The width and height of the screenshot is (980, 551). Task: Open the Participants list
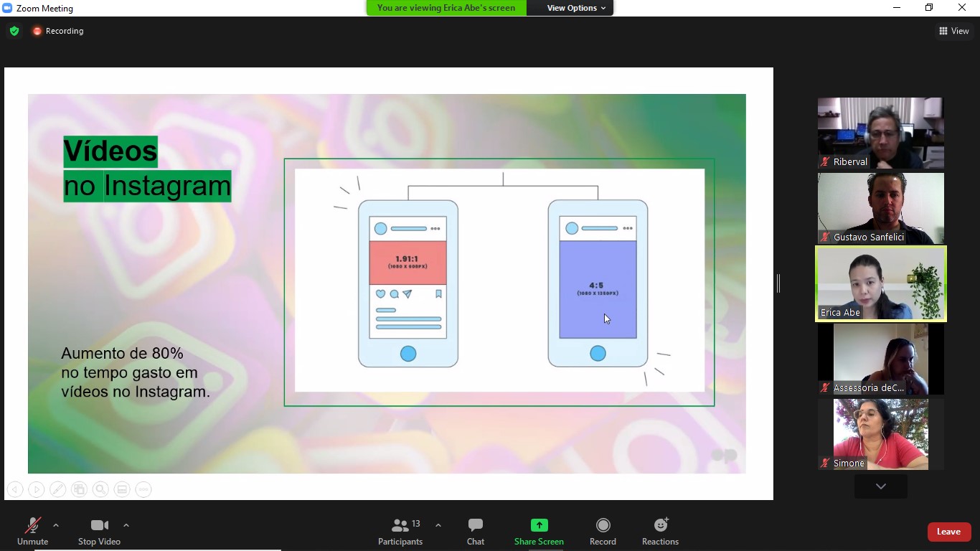tap(400, 532)
